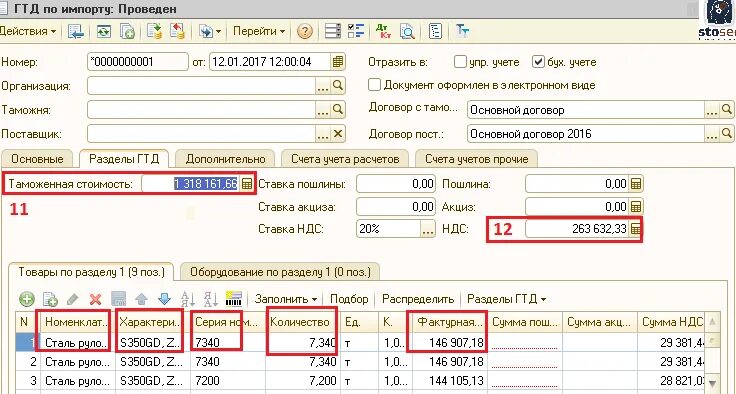Sort rows descending Я-А
This screenshot has width=736, height=394.
point(211,299)
